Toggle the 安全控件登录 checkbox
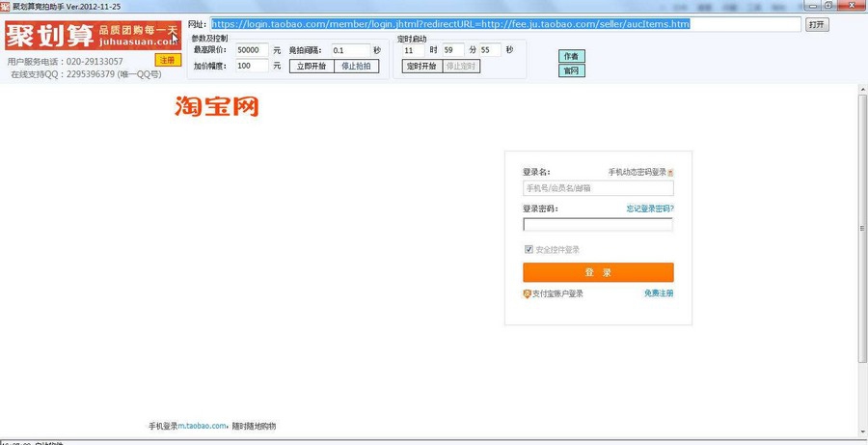The width and height of the screenshot is (868, 445). [x=529, y=249]
